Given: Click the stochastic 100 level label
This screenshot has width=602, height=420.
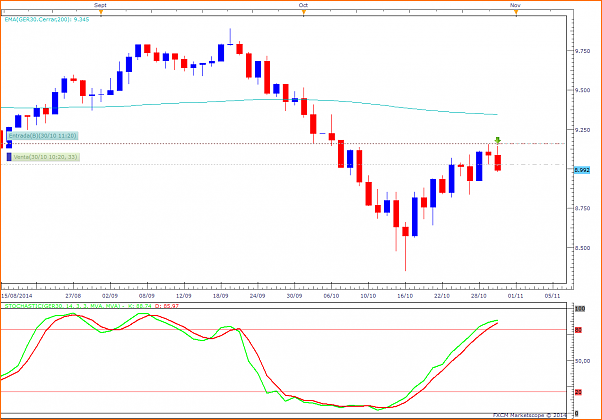Looking at the screenshot, I should click(x=580, y=309).
